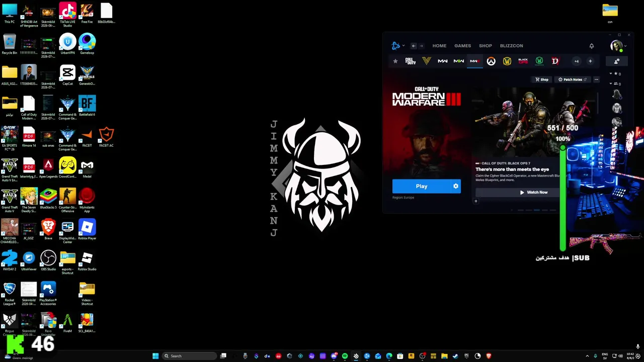Open the Battlefield 6 shortcut

(87, 106)
